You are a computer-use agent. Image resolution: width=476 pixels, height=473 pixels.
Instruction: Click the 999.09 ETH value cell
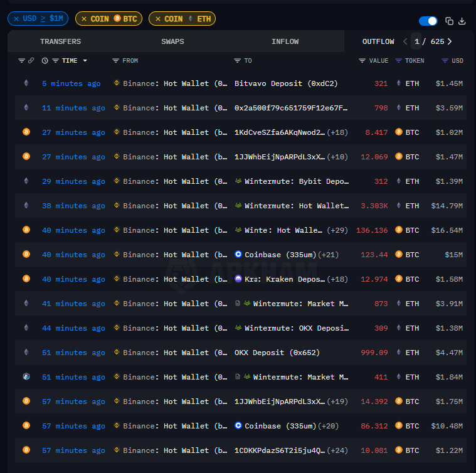click(x=374, y=353)
